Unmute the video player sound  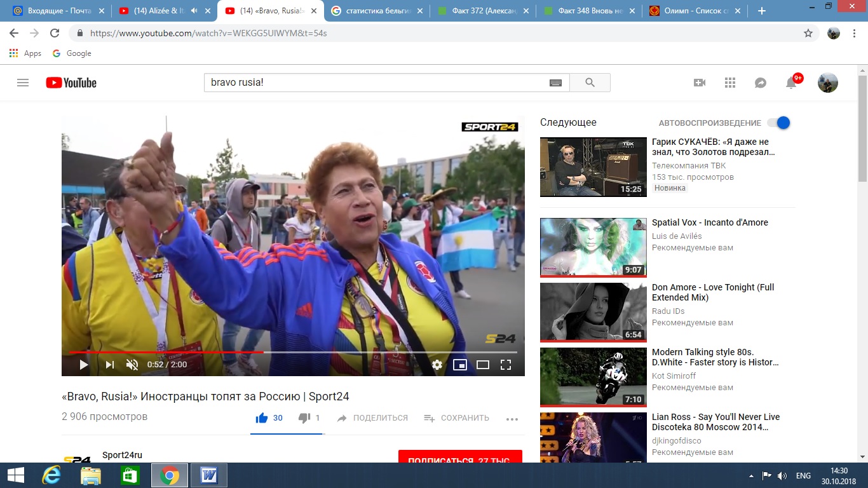[x=132, y=365]
